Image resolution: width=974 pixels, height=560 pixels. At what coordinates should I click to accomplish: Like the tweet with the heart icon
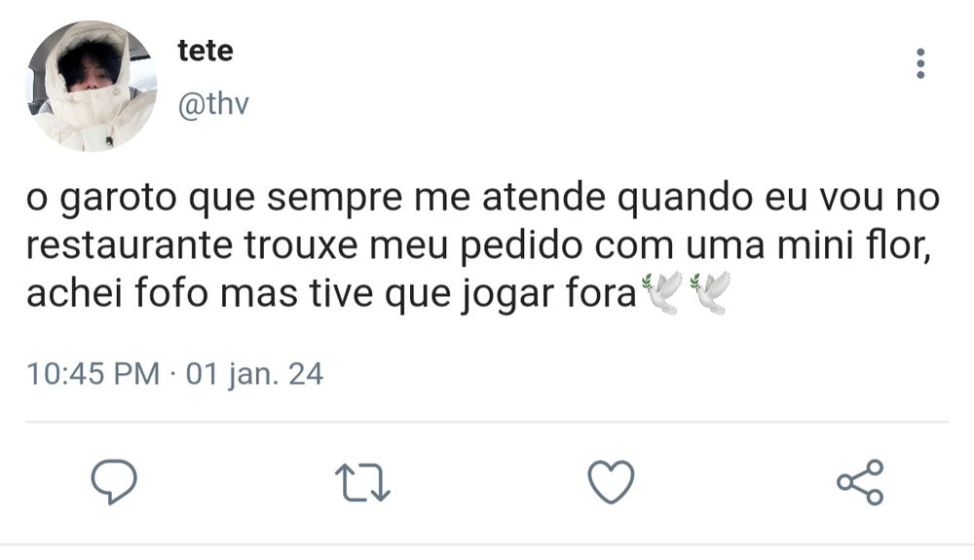611,481
